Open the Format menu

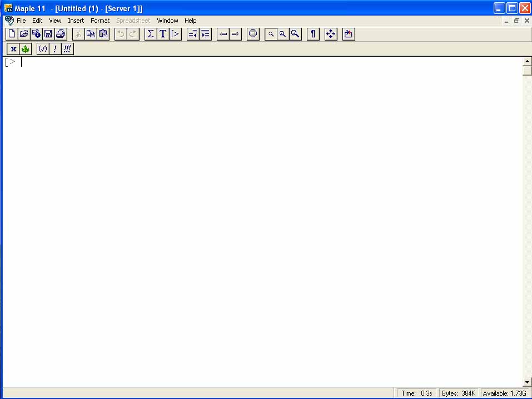coord(100,21)
